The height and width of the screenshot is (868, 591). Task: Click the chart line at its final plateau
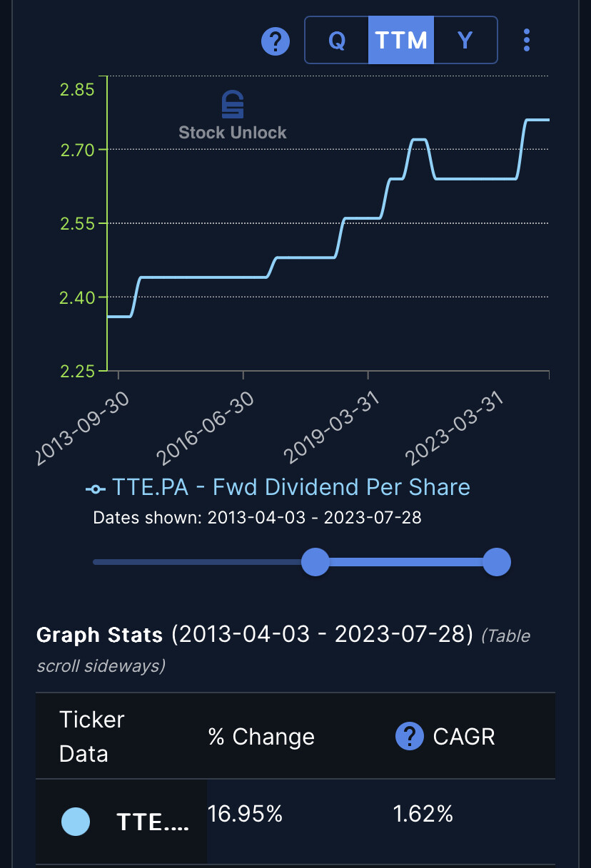click(x=537, y=120)
